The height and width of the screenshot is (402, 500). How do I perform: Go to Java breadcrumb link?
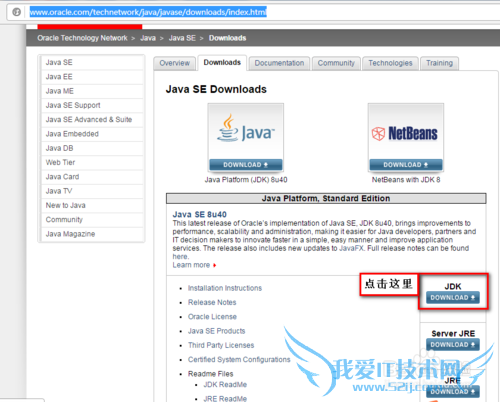click(148, 38)
